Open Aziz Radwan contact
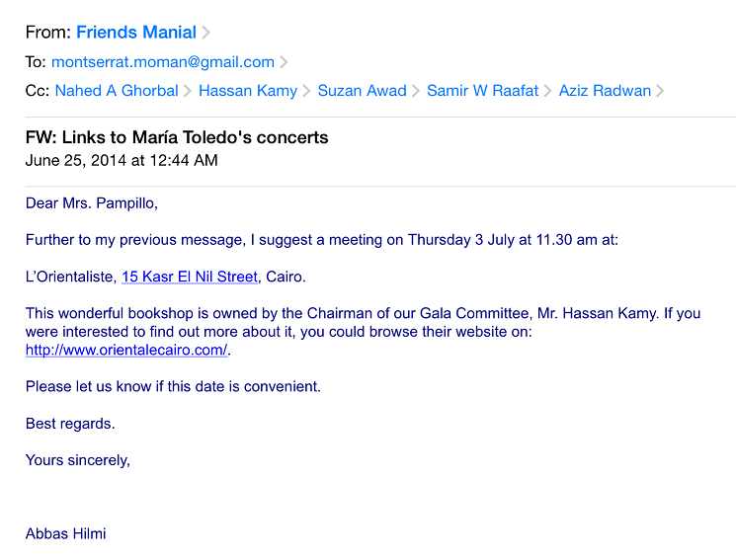Image resolution: width=736 pixels, height=560 pixels. (605, 91)
